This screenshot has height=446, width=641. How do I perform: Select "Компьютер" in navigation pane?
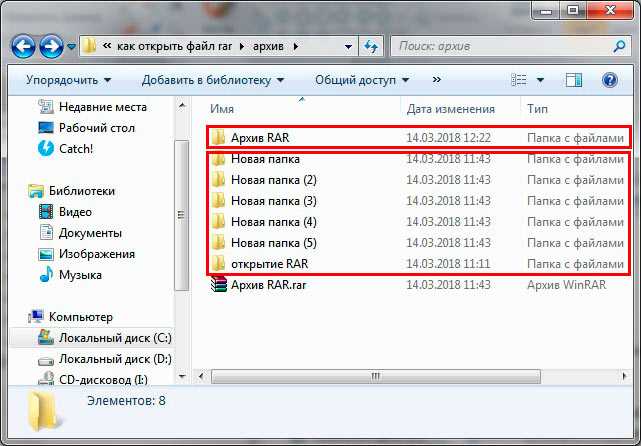[x=70, y=317]
